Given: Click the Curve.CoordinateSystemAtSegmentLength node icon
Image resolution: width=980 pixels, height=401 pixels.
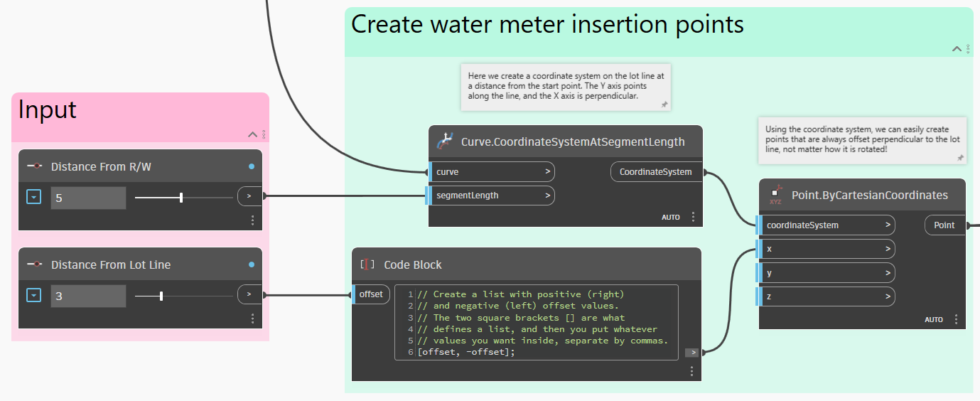Looking at the screenshot, I should coord(445,141).
